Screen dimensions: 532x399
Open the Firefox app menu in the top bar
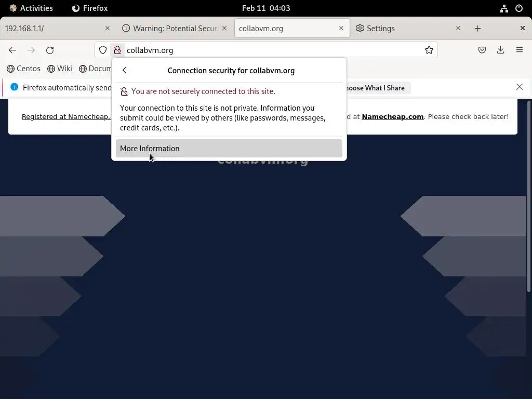[90, 8]
